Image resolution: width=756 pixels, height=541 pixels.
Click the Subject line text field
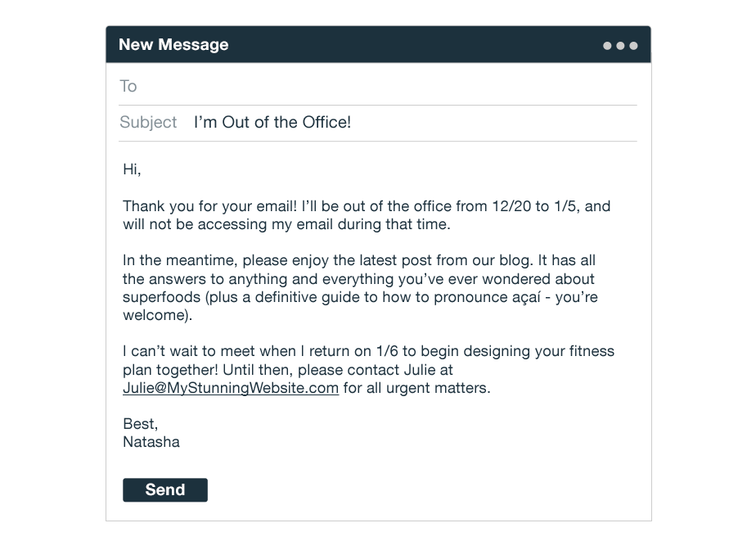378,123
